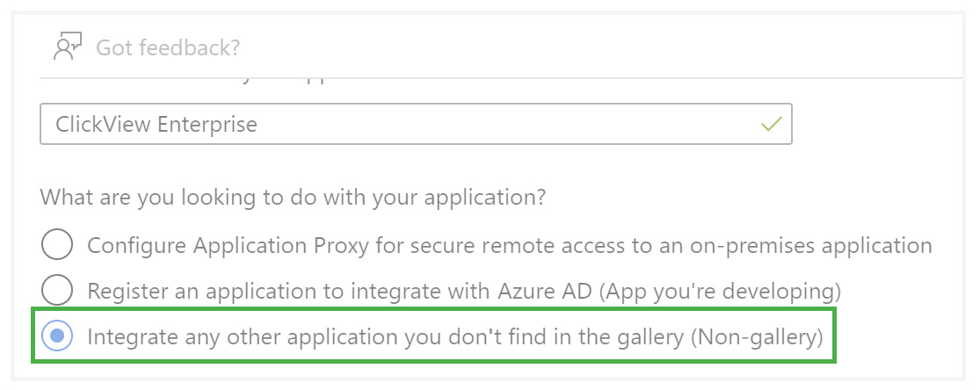
Task: Focus the ClickView Enterprise name field
Action: coord(416,124)
